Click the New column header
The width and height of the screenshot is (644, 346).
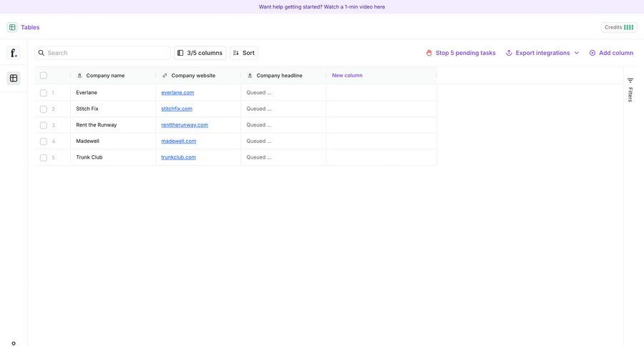click(x=347, y=76)
